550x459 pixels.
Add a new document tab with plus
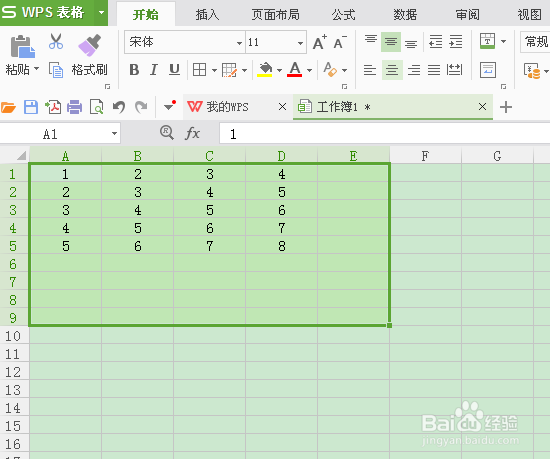[x=506, y=107]
